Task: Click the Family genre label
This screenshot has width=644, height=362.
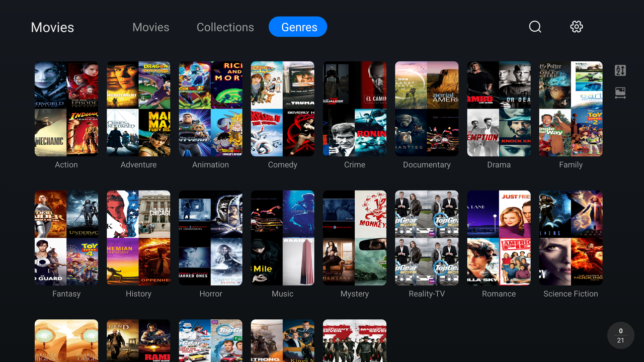Action: [571, 165]
